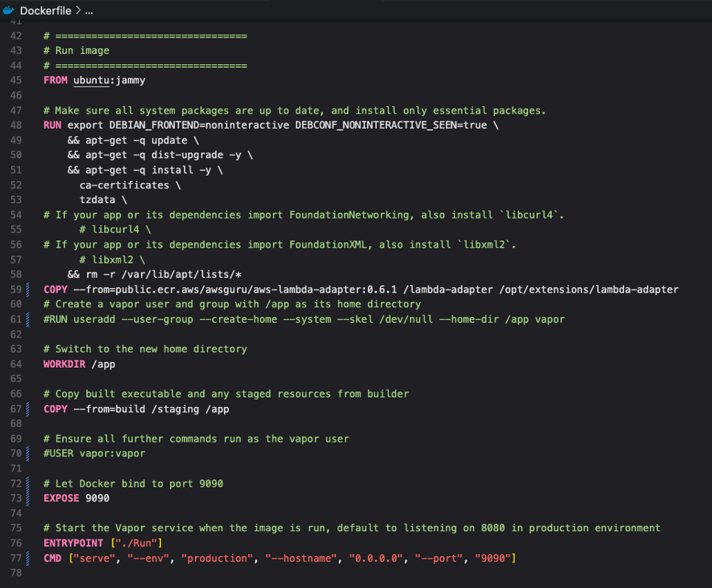Click the EXPOSE 9090 instruction
Image resolution: width=712 pixels, height=588 pixels.
pos(74,498)
